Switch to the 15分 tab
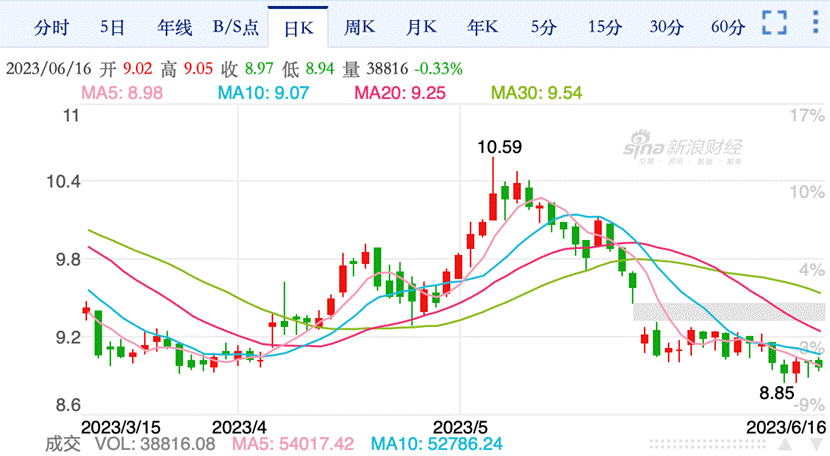 click(605, 27)
